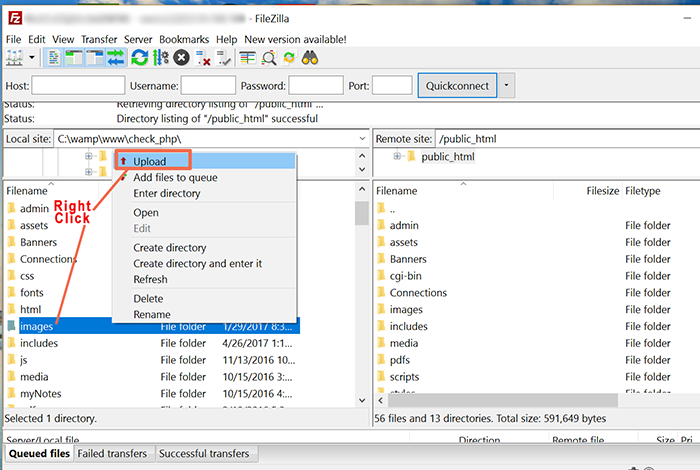Image resolution: width=700 pixels, height=470 pixels.
Task: Select remote scripts folder
Action: point(404,377)
